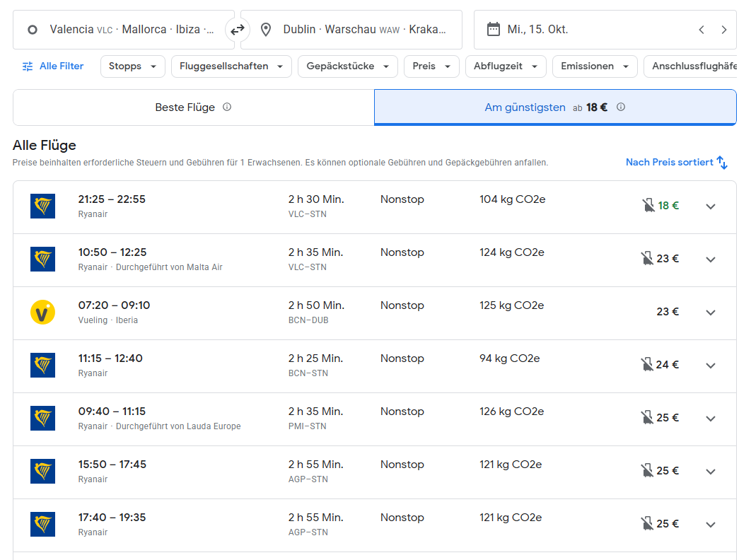Click Ryanair logo of 10:50 flight

coord(42,259)
